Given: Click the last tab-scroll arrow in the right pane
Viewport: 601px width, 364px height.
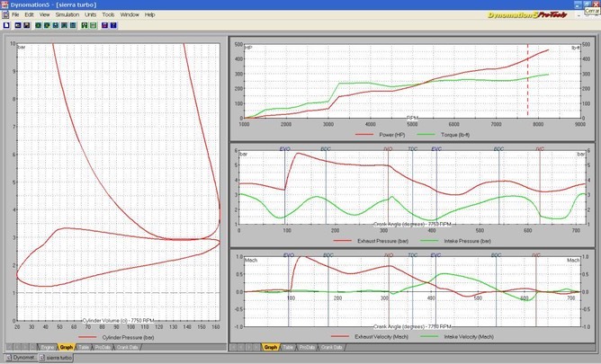Looking at the screenshot, I should tap(256, 347).
